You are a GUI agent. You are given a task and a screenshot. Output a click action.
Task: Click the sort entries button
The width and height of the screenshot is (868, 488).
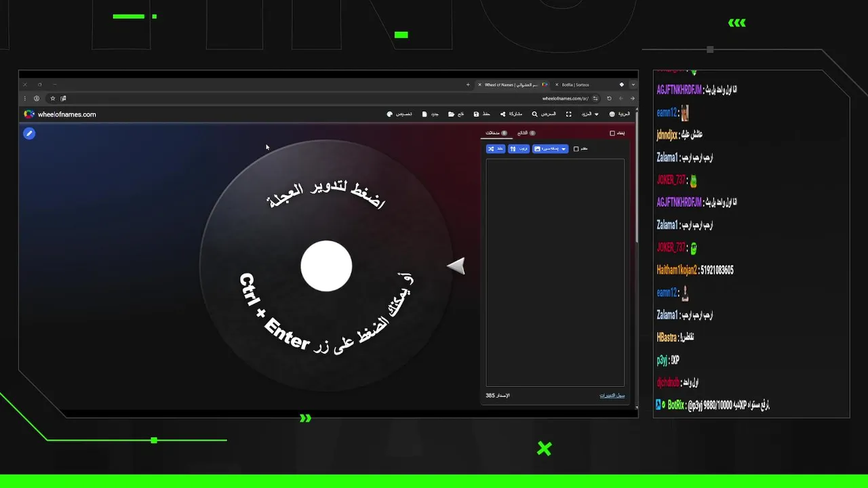coord(519,148)
